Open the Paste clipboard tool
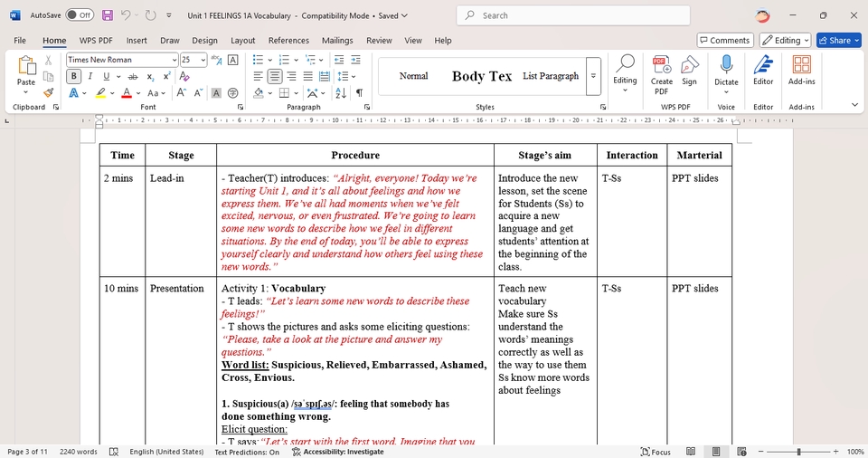The image size is (868, 458). [26, 66]
